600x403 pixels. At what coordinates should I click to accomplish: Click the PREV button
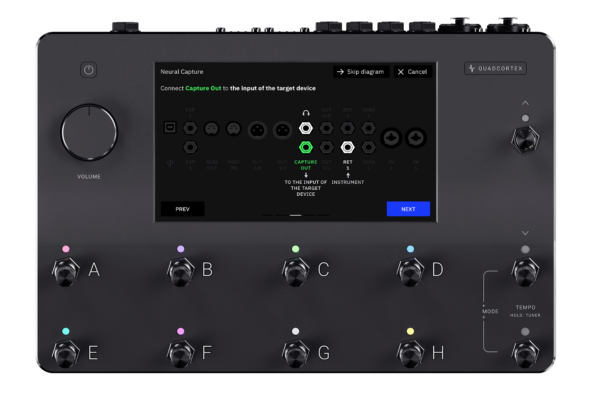tap(183, 209)
